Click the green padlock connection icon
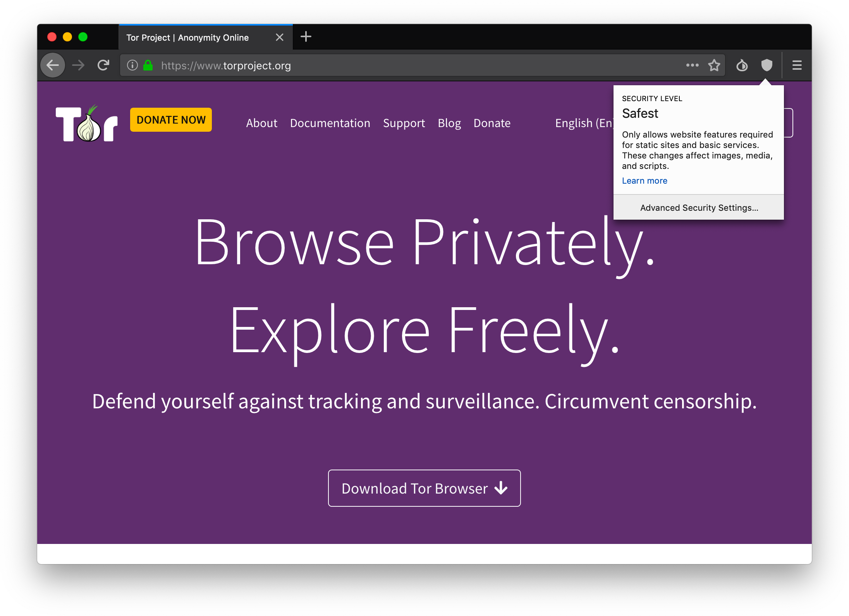 [x=148, y=65]
